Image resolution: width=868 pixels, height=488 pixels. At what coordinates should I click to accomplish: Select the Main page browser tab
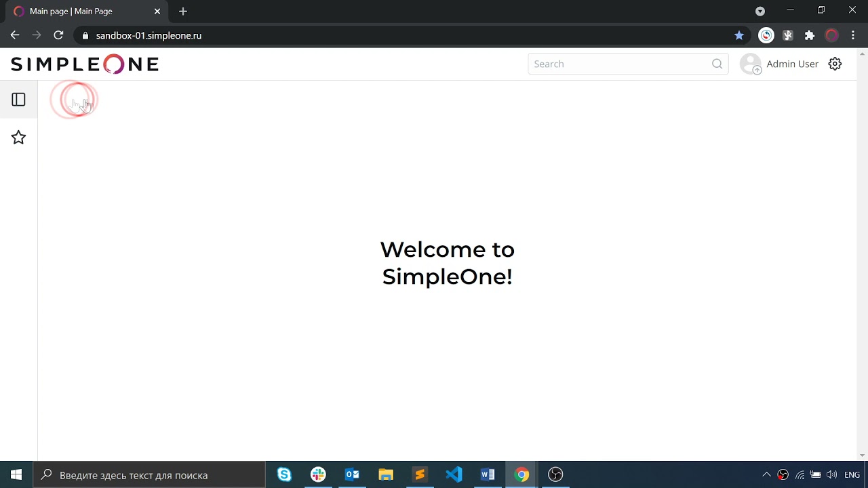[x=87, y=12]
